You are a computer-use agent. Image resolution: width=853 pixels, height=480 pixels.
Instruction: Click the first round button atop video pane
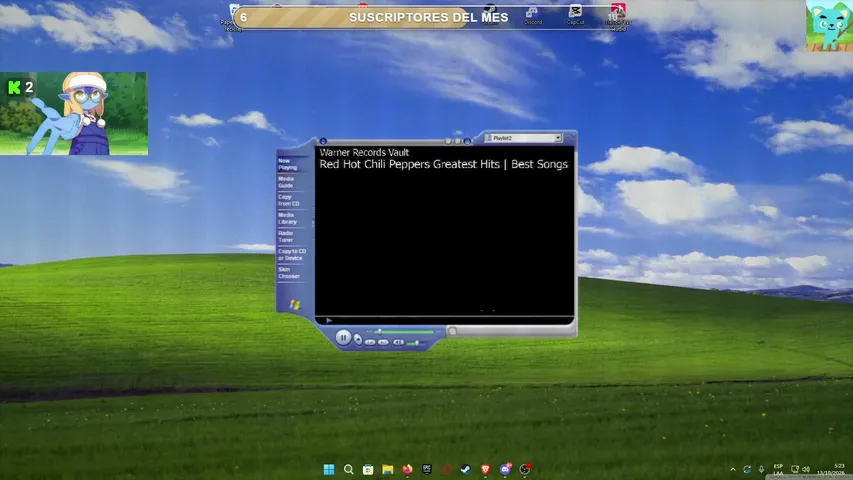pyautogui.click(x=448, y=141)
